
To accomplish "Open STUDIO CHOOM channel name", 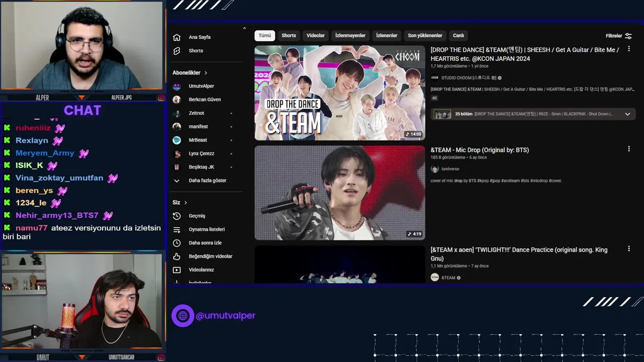I will tap(469, 78).
